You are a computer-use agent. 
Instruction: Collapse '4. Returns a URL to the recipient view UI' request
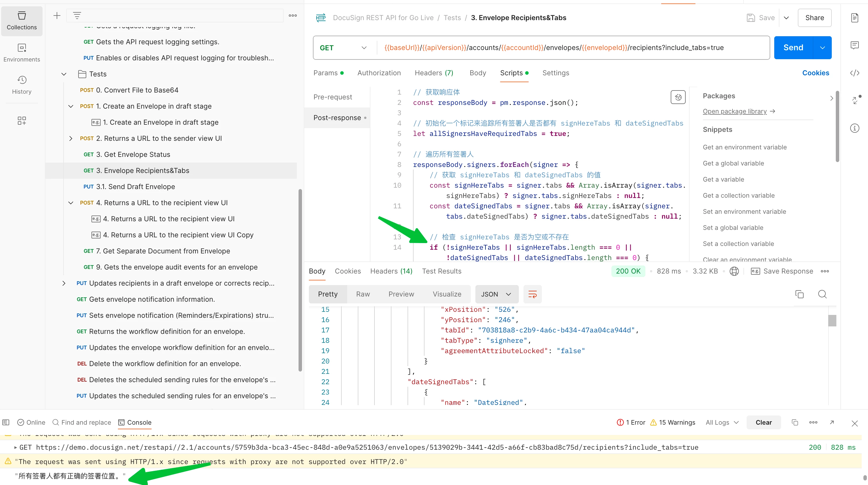pyautogui.click(x=71, y=203)
